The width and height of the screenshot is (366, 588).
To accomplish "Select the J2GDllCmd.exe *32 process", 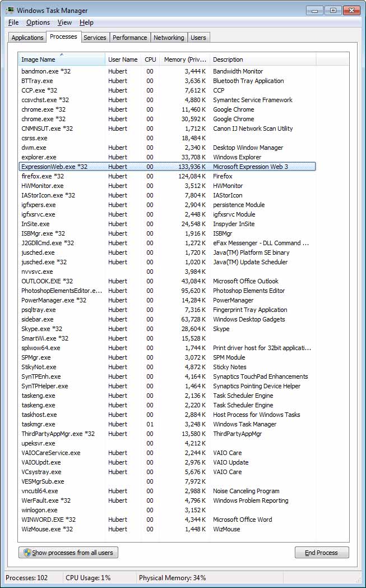I will (167, 243).
